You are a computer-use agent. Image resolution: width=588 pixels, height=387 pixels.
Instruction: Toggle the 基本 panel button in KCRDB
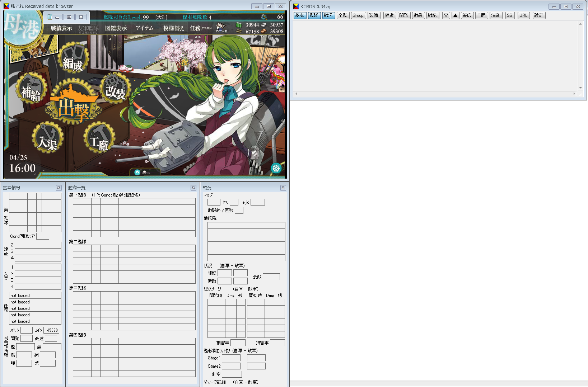coord(300,15)
